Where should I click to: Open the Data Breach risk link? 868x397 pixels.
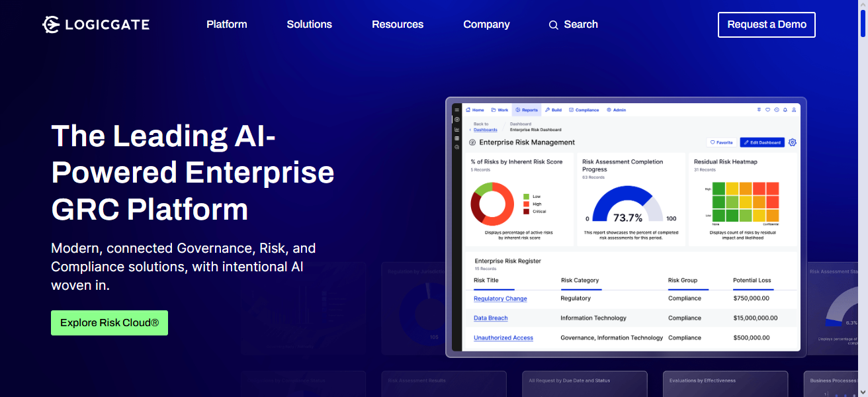490,318
